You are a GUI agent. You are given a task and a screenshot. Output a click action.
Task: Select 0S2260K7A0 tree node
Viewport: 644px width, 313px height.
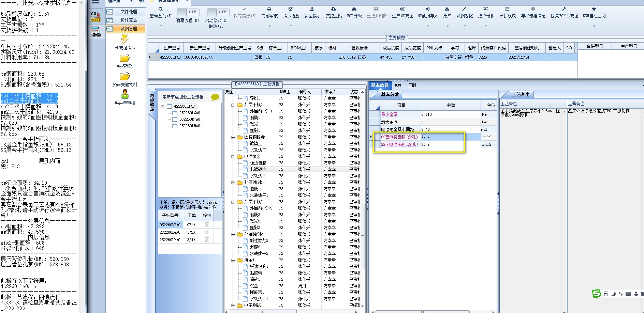click(x=190, y=119)
